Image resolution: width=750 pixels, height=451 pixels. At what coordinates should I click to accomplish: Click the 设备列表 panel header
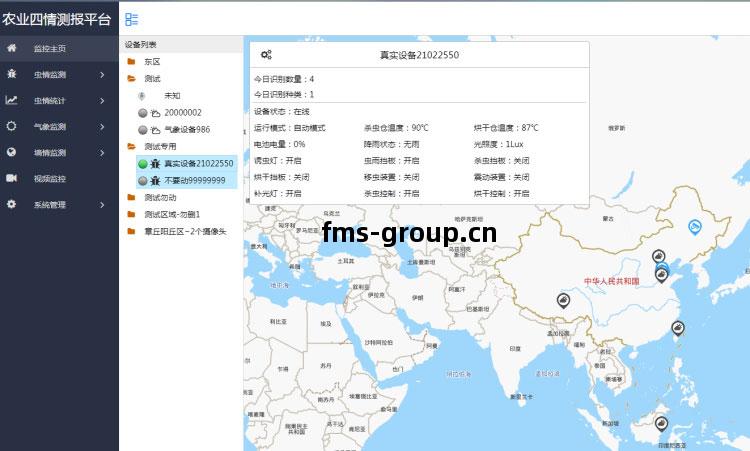coord(141,44)
